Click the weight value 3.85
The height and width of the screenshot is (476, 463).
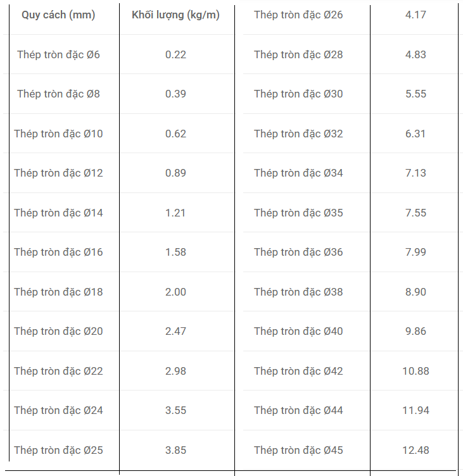[x=175, y=450]
